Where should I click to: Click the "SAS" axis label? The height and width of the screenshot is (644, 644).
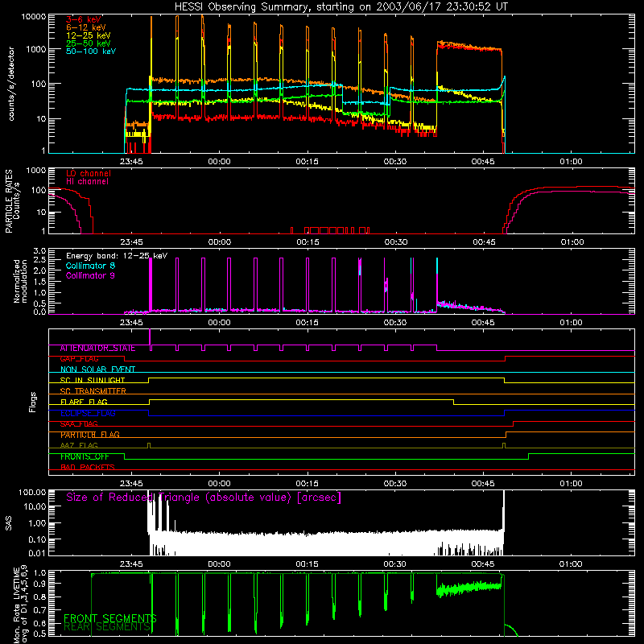pyautogui.click(x=9, y=523)
